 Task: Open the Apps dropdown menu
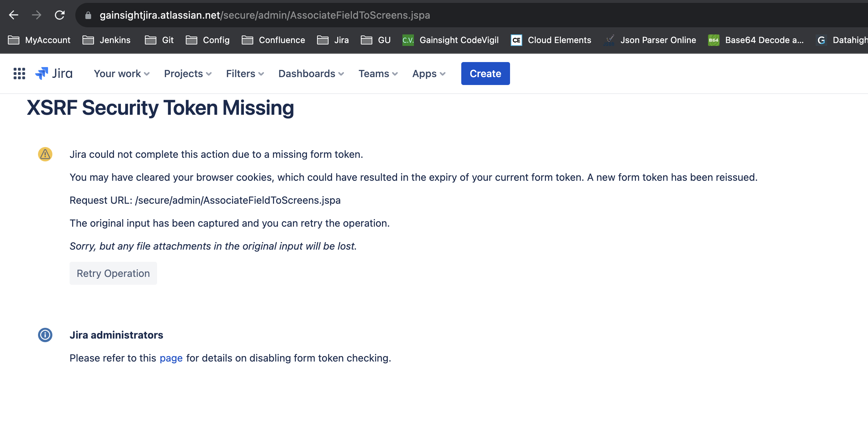[429, 74]
